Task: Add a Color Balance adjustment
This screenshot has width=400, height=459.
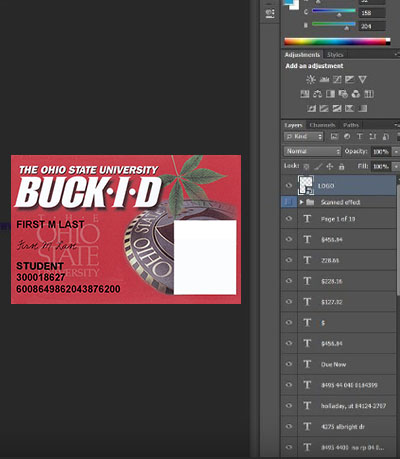Action: tap(317, 94)
